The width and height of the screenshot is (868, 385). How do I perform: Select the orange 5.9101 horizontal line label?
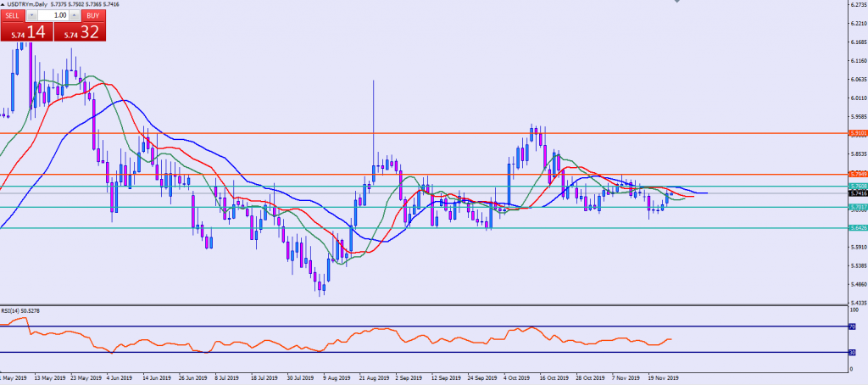[858, 133]
